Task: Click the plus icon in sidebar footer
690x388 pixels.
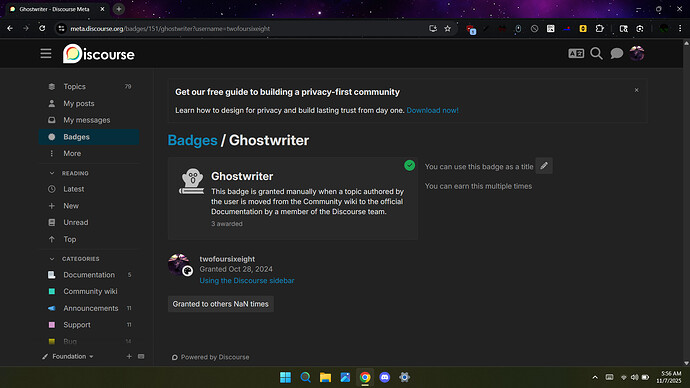Action: [x=129, y=356]
